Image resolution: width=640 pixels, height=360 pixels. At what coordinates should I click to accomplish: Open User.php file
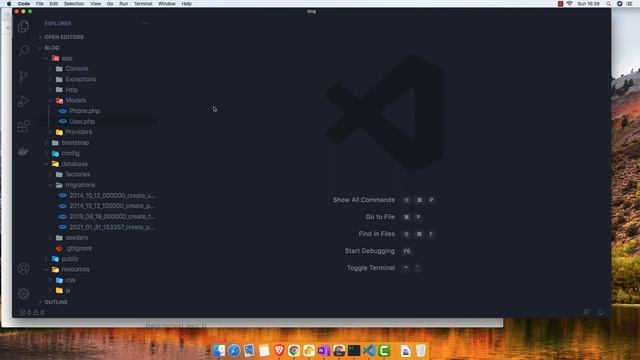(82, 122)
